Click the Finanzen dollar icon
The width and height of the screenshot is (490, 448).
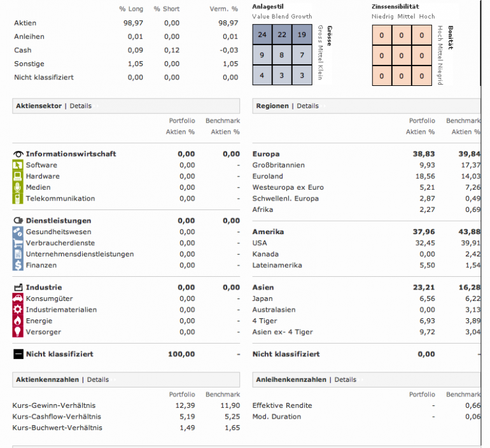click(x=18, y=265)
